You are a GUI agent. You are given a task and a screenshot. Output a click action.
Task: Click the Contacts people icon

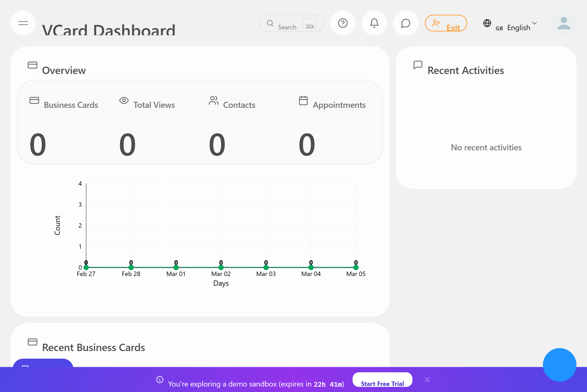point(213,100)
